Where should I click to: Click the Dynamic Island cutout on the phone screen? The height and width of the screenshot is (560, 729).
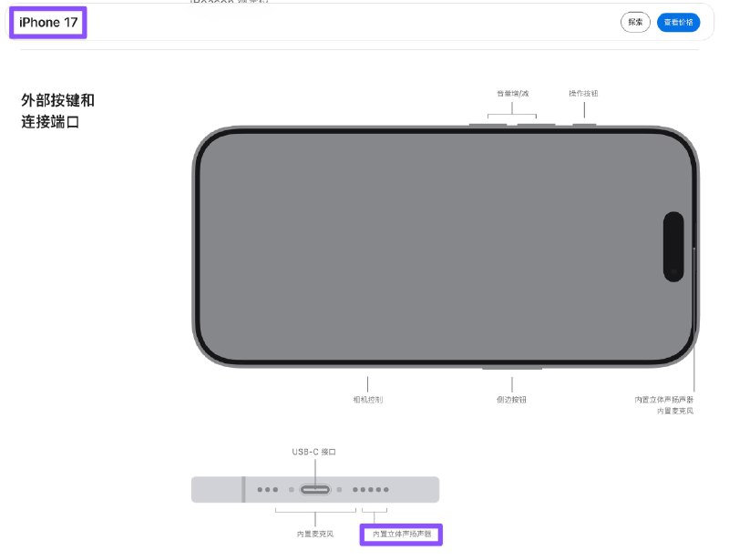pyautogui.click(x=675, y=248)
